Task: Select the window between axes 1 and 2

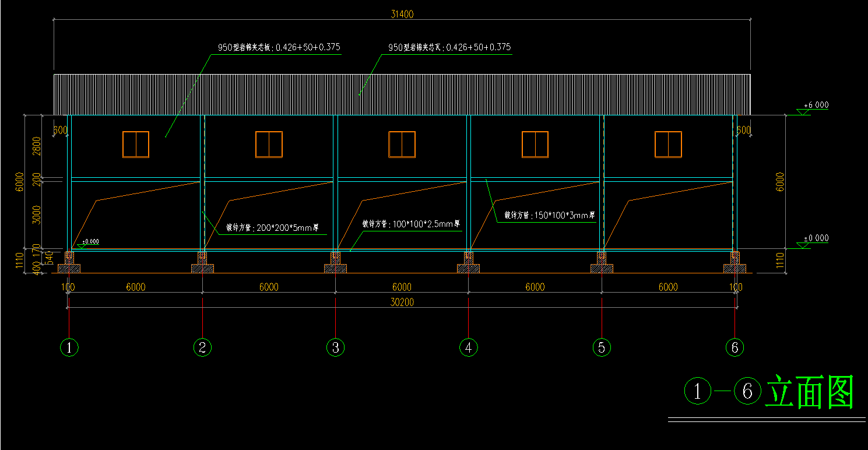Action: click(x=136, y=145)
